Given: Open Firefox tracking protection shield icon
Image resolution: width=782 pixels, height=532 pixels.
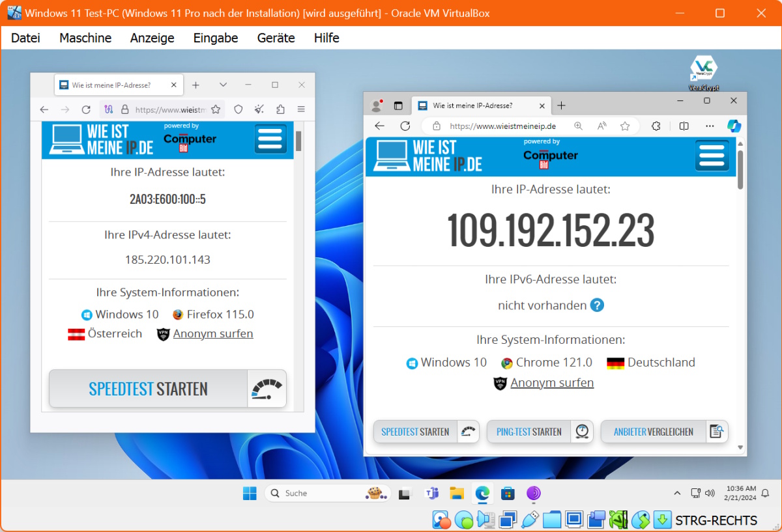Looking at the screenshot, I should pos(239,109).
